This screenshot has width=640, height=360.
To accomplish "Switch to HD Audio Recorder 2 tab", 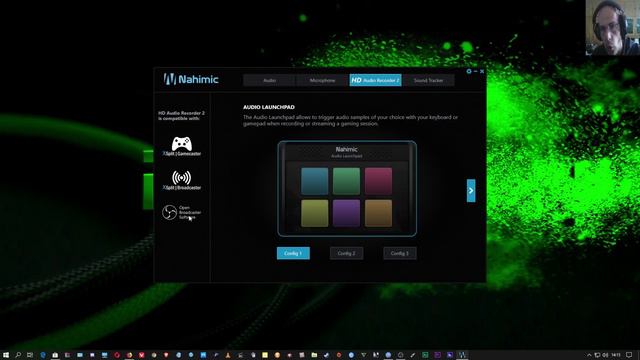I will tap(375, 80).
